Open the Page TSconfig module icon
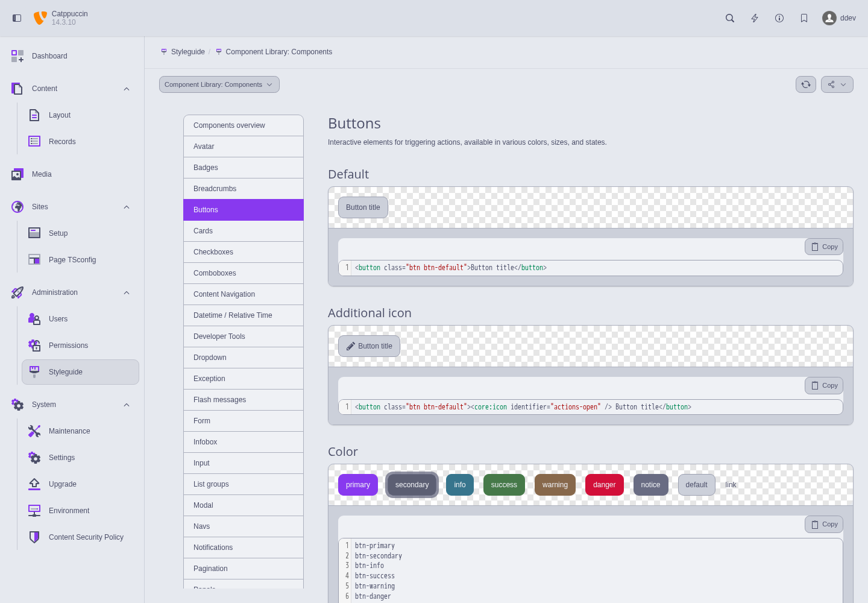 34,260
